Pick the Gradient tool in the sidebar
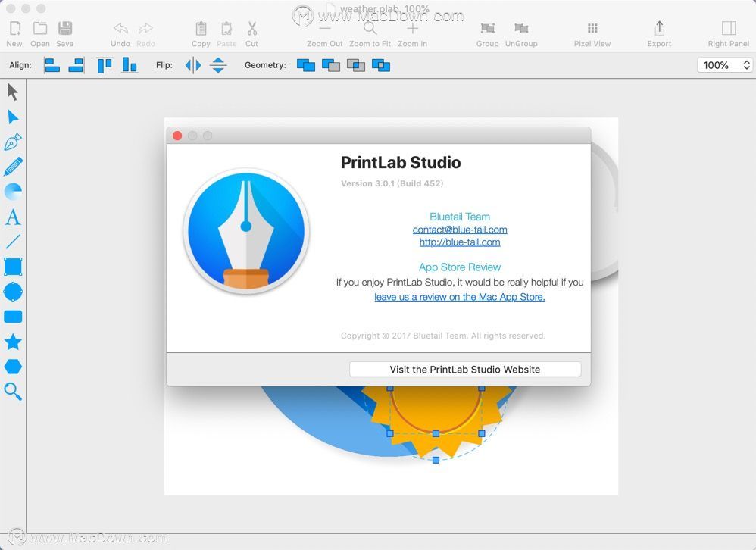Screen dimensions: 756x550 click(x=13, y=192)
